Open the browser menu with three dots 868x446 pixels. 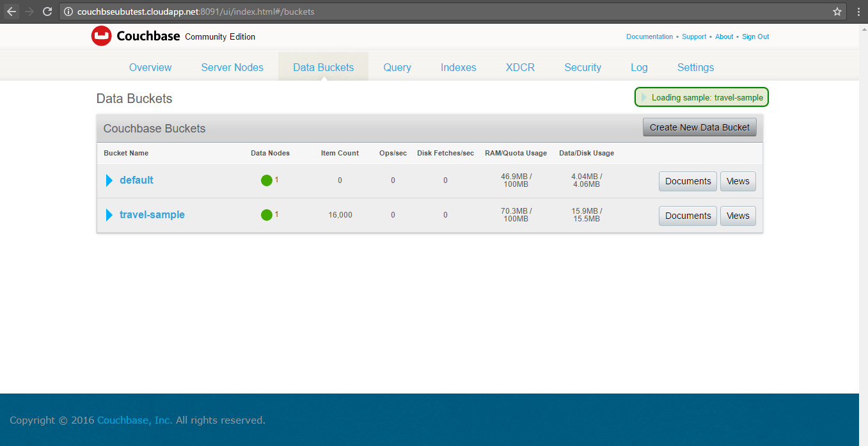pyautogui.click(x=858, y=11)
